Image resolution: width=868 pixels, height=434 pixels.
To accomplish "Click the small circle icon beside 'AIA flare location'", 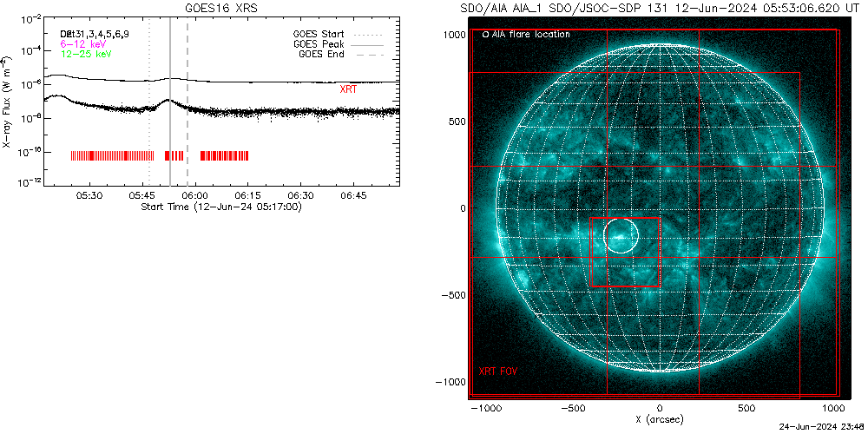I will point(485,35).
